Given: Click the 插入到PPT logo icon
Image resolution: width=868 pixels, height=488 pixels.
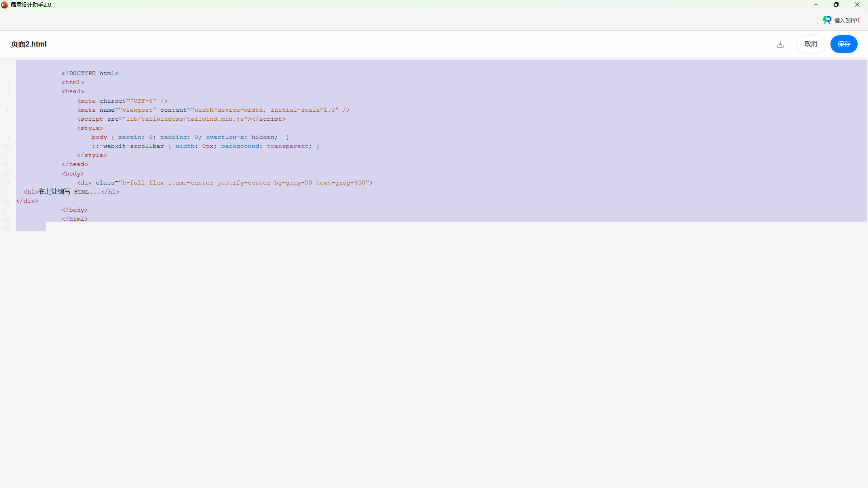Looking at the screenshot, I should point(827,20).
